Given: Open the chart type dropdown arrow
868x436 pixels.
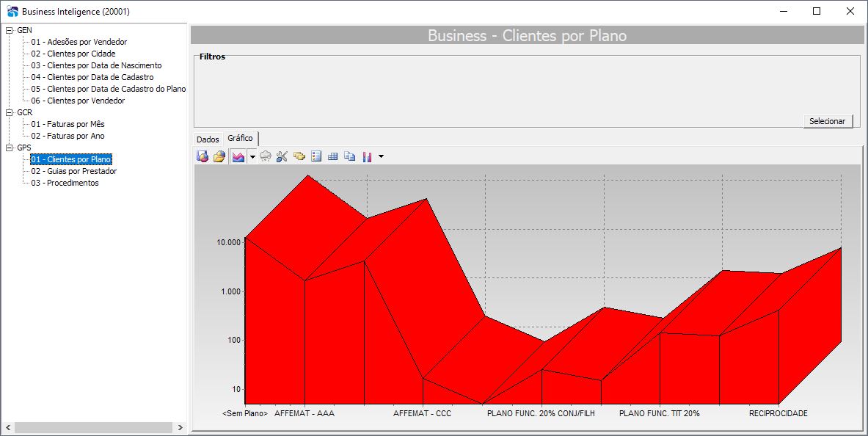Looking at the screenshot, I should pos(252,157).
